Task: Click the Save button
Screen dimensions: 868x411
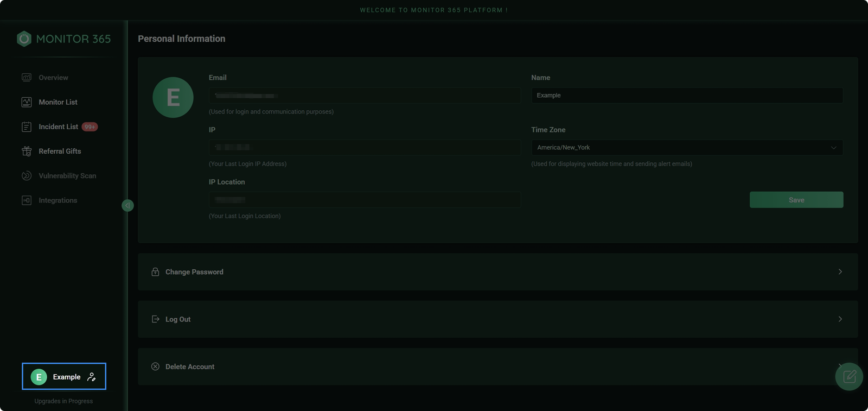Action: coord(796,200)
